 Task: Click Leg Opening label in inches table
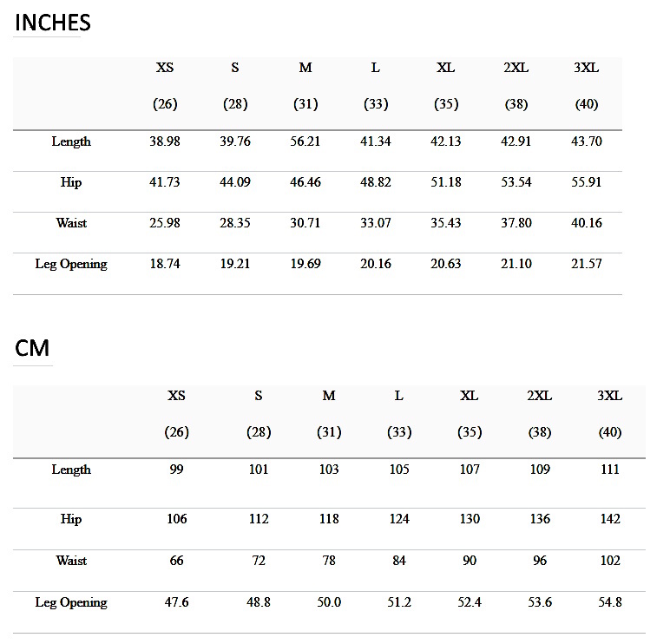point(71,264)
